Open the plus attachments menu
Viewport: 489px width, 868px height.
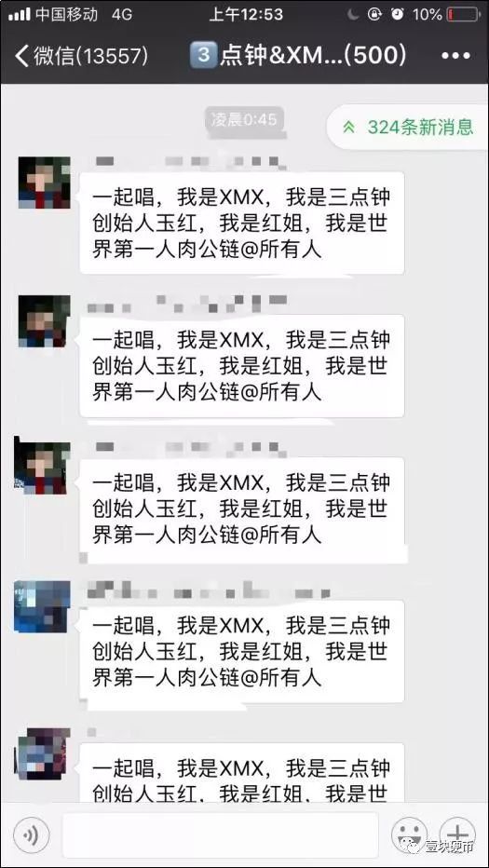point(457,834)
